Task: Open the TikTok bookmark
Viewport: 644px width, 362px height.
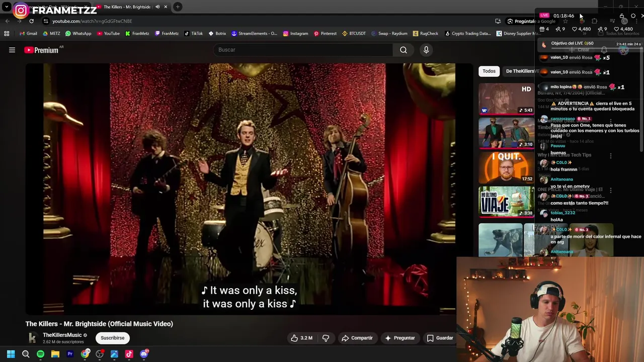Action: 193,34
